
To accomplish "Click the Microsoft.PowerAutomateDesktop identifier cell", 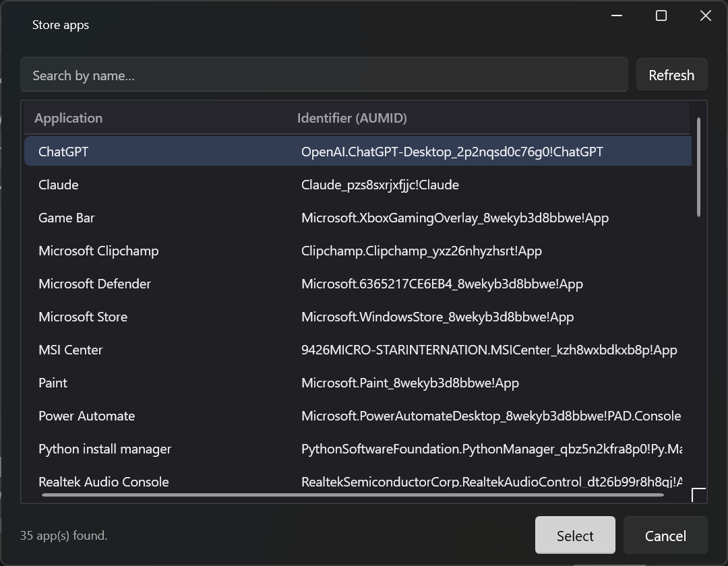I will (491, 416).
